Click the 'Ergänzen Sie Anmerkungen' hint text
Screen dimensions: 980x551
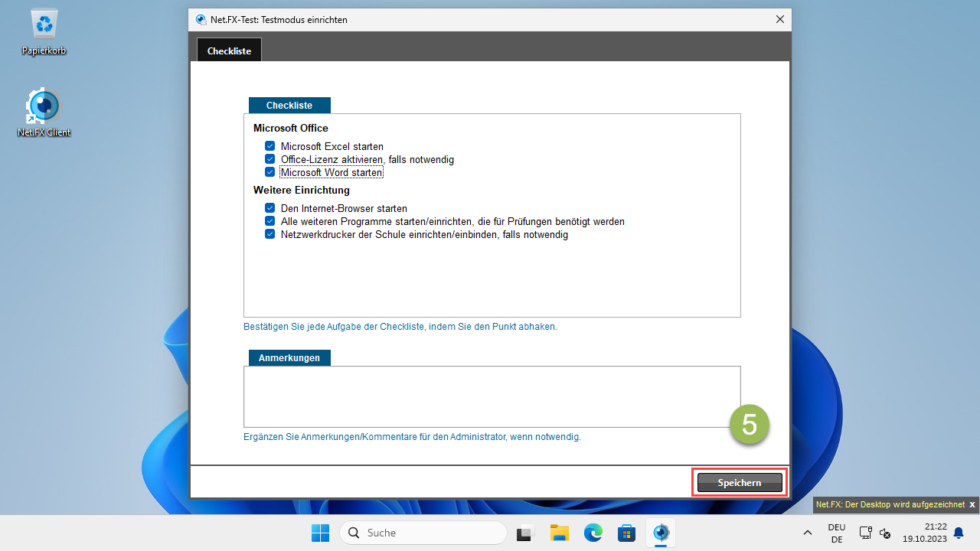coord(412,437)
